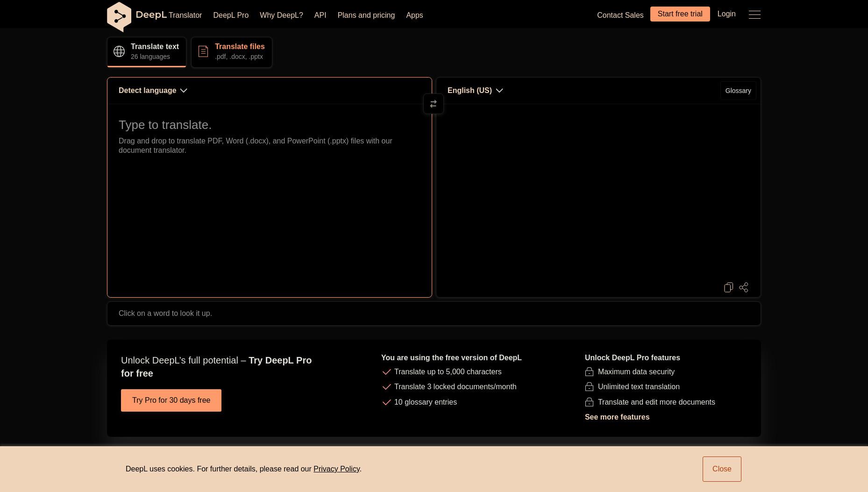868x492 pixels.
Task: Click the 'Maximum data security' text
Action: (x=636, y=372)
